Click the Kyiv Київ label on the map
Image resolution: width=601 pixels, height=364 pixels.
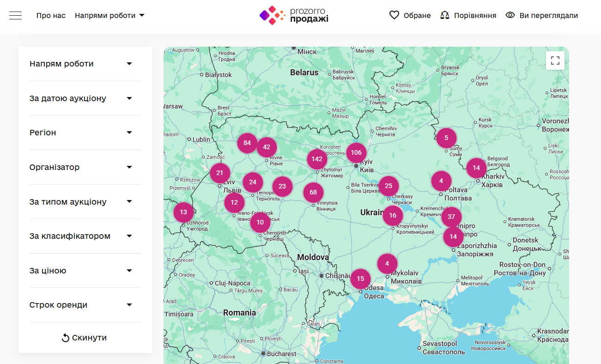(x=366, y=166)
